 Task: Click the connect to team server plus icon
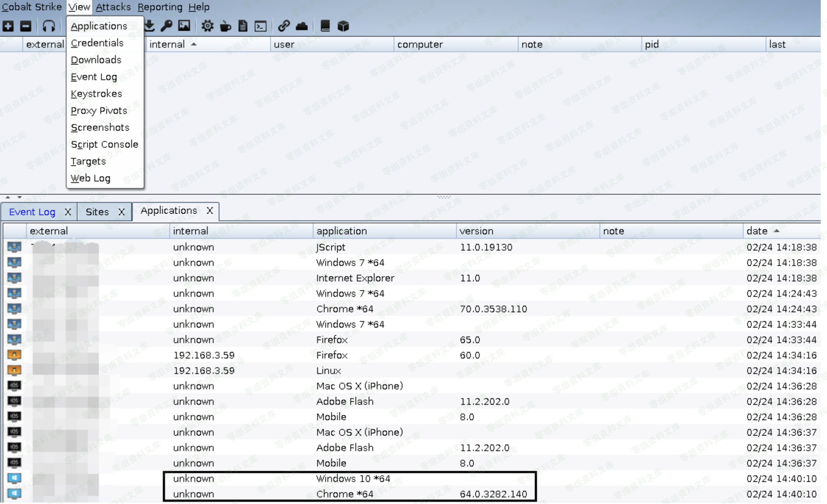(8, 26)
